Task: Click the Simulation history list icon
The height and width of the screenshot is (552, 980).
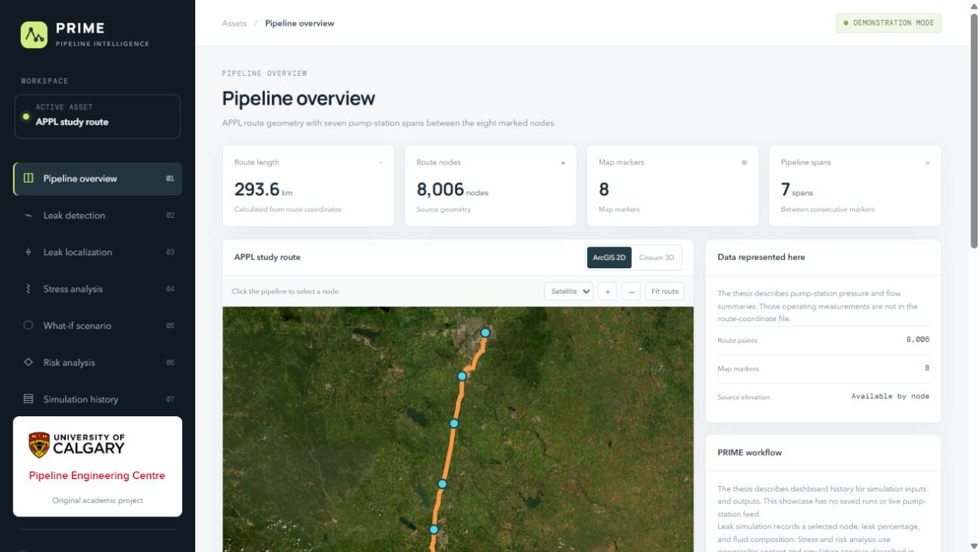Action: (29, 399)
